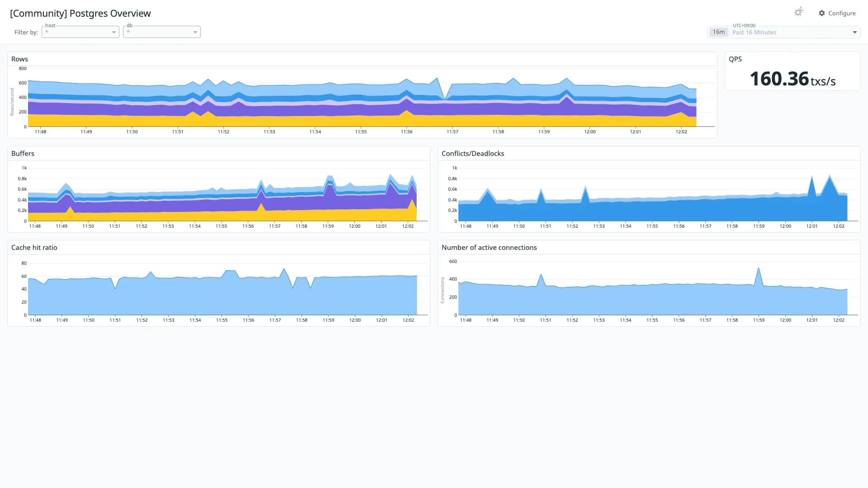Image resolution: width=868 pixels, height=488 pixels.
Task: Click the Connections axis label
Action: (443, 290)
